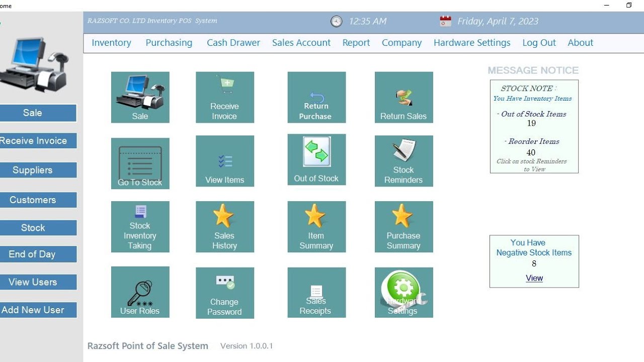This screenshot has width=644, height=362.
Task: Open the Company menu
Action: (401, 43)
